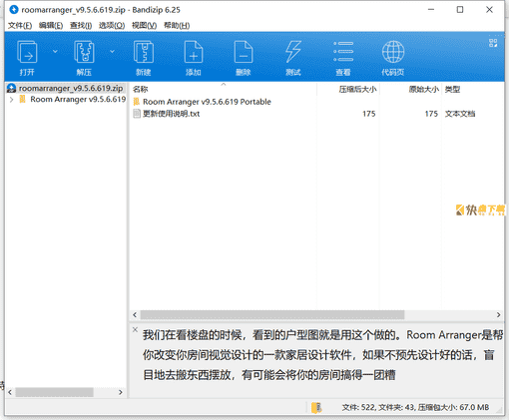Open the 视图(V) menu
The image size is (509, 420).
pos(144,26)
